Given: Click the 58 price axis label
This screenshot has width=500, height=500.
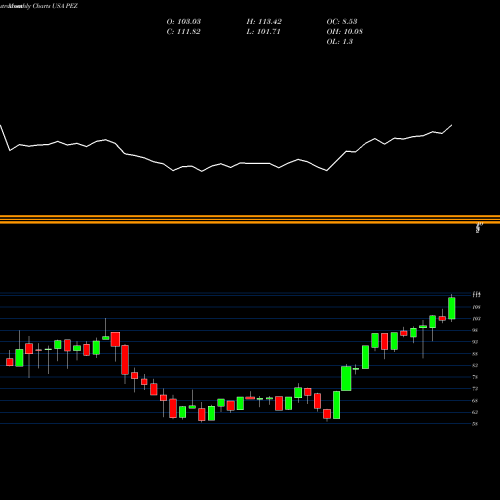Looking at the screenshot, I should click(475, 424).
